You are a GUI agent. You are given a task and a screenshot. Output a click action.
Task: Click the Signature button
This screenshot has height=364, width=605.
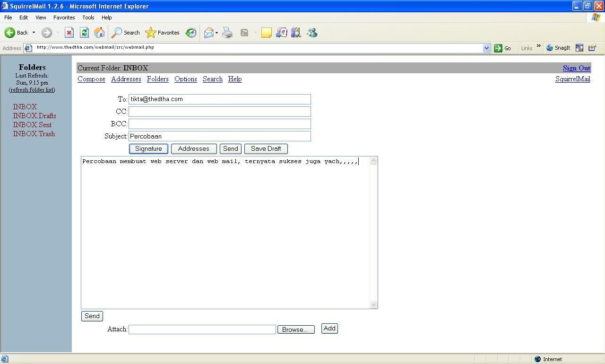point(148,149)
